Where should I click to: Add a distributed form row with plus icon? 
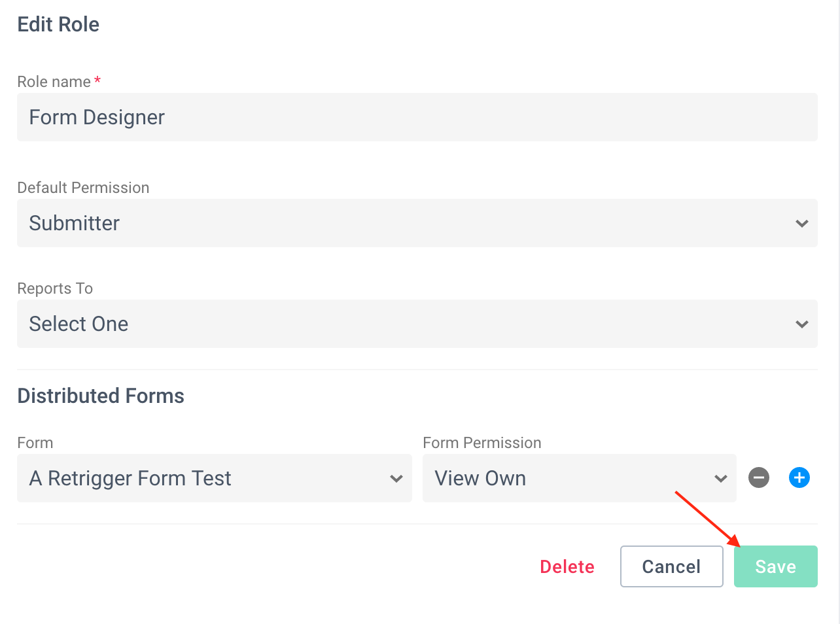click(799, 477)
